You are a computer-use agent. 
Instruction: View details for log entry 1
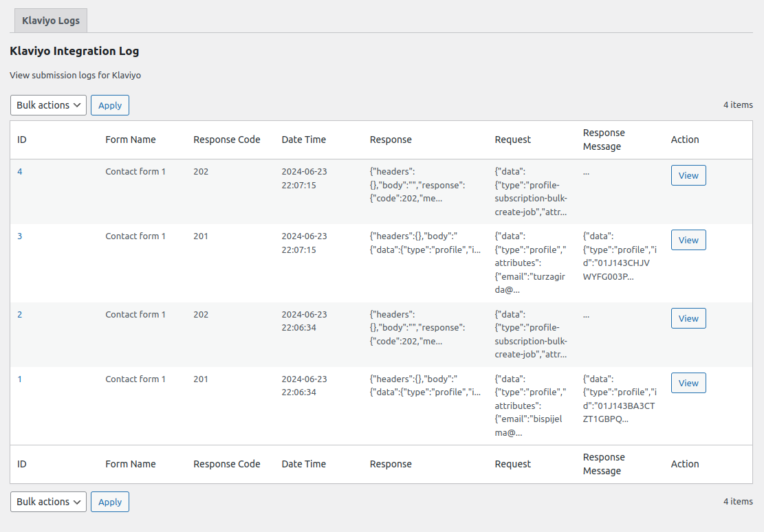[x=688, y=383]
